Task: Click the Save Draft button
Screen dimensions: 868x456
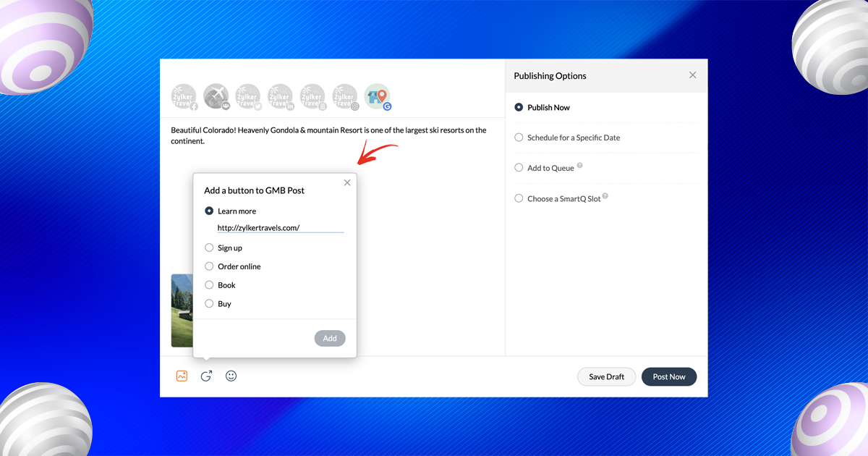Action: (607, 377)
